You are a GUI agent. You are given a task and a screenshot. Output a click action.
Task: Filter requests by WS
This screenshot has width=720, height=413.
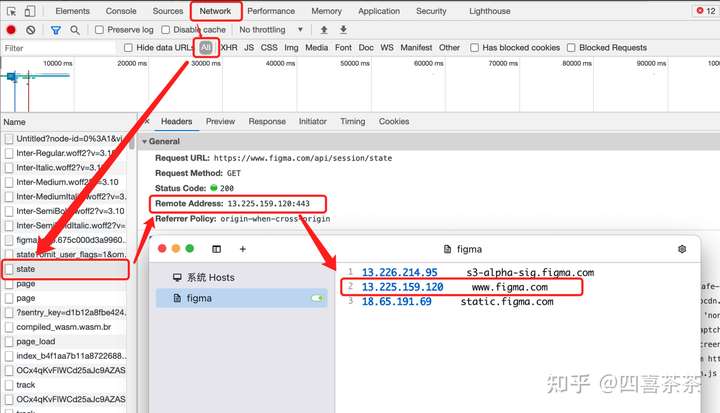tap(387, 47)
